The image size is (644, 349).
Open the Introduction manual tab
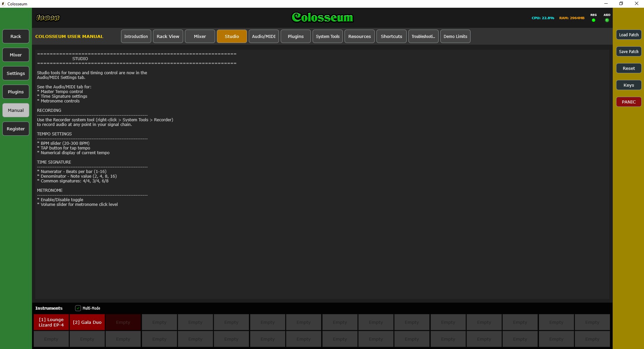click(x=136, y=36)
